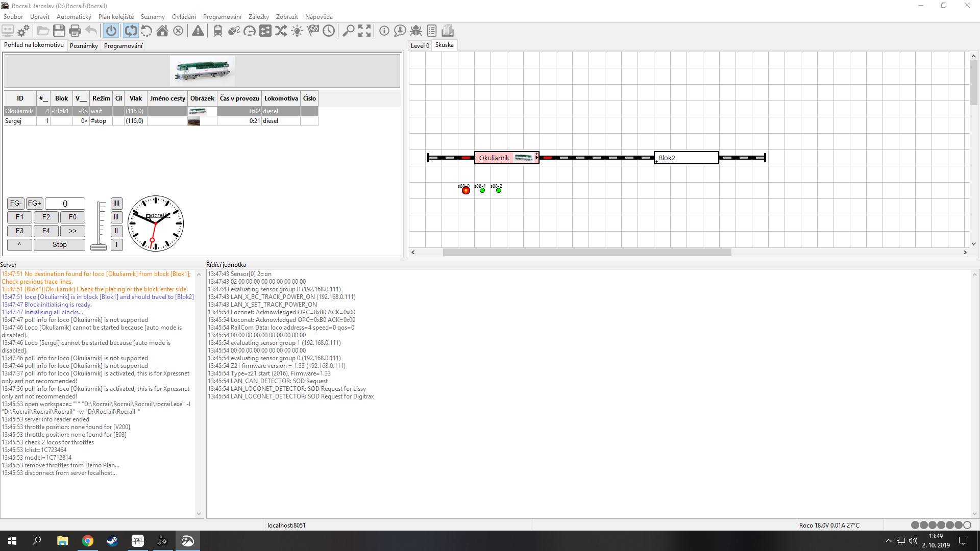The height and width of the screenshot is (551, 980).
Task: Expand more function buttons with >>
Action: pos(72,231)
